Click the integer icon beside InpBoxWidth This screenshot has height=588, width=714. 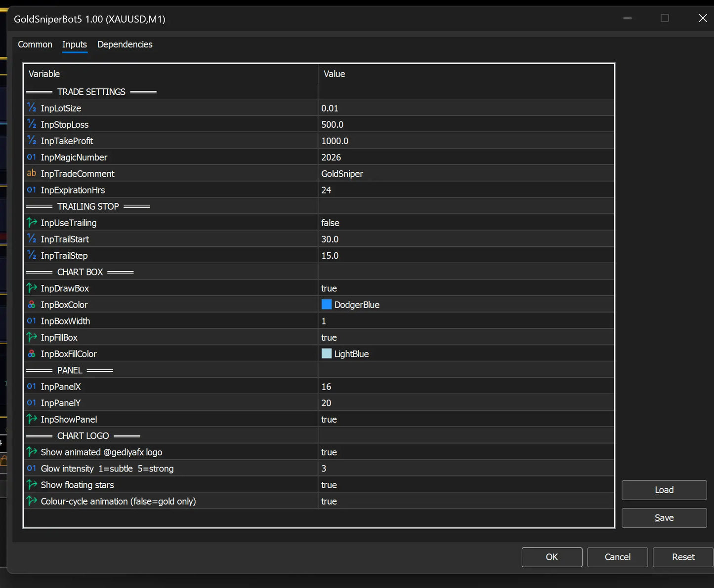(32, 321)
